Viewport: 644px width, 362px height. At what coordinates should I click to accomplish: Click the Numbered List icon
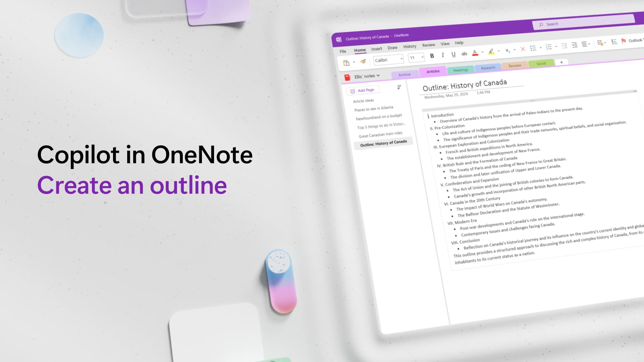pyautogui.click(x=550, y=48)
